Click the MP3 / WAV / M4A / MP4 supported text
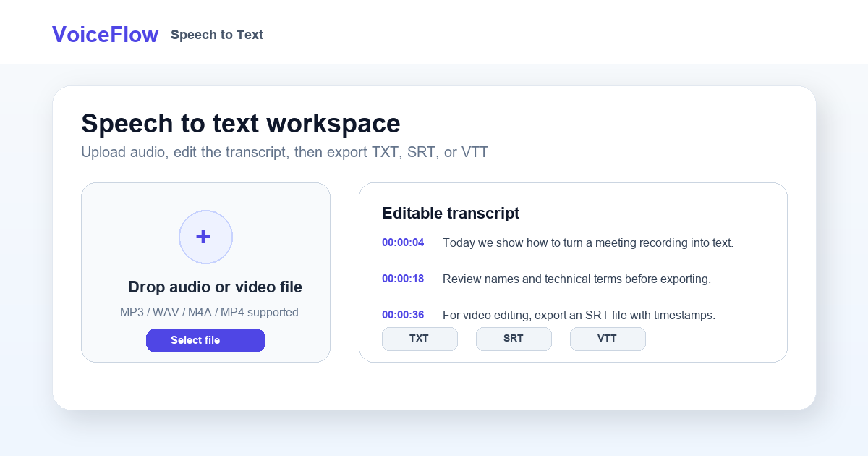The image size is (868, 456). (209, 313)
